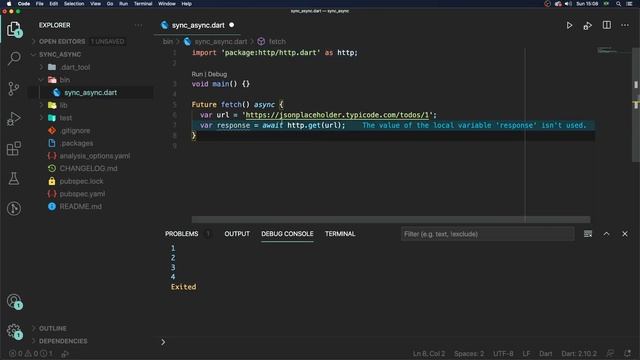640x360 pixels.
Task: Click the fetch breadcrumb item
Action: [277, 42]
